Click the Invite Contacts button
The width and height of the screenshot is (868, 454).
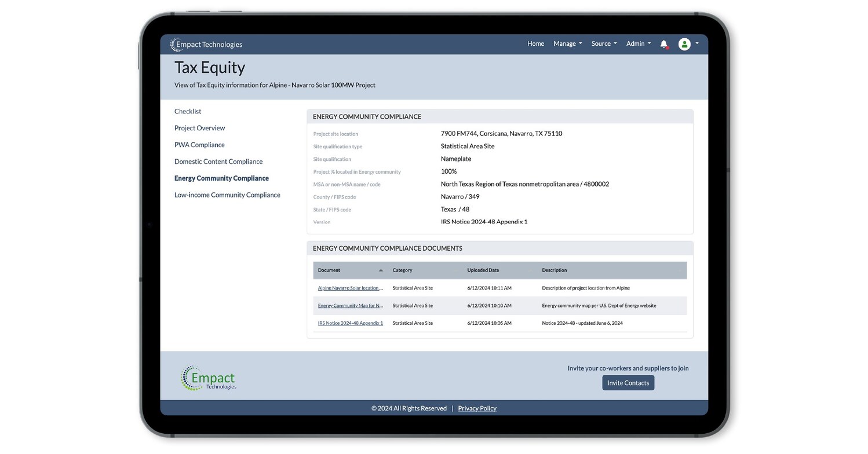[x=628, y=383]
